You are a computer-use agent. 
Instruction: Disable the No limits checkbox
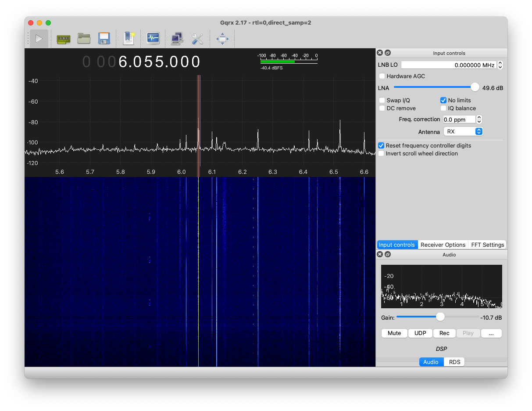coord(443,101)
